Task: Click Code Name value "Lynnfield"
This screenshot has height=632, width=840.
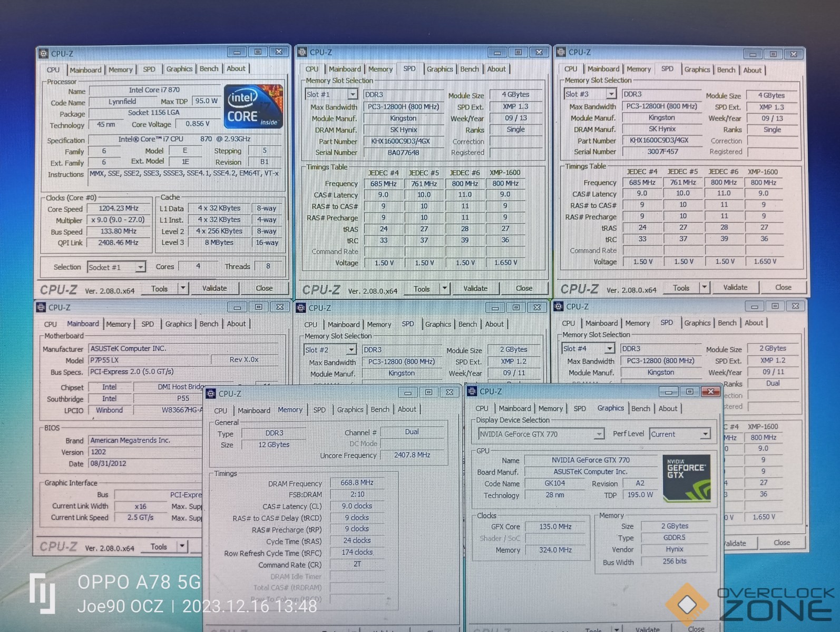Action: pyautogui.click(x=122, y=102)
